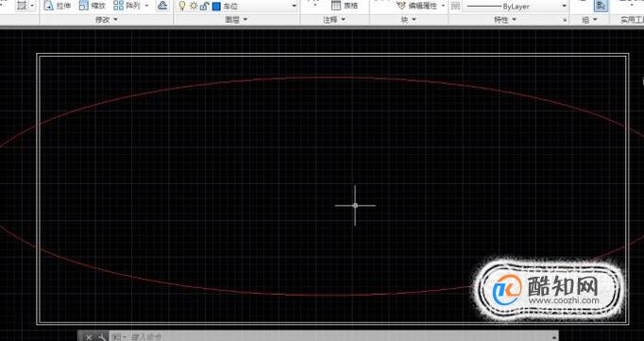Click the offset/cloud icon right of Array
644x341 pixels.
(x=163, y=6)
